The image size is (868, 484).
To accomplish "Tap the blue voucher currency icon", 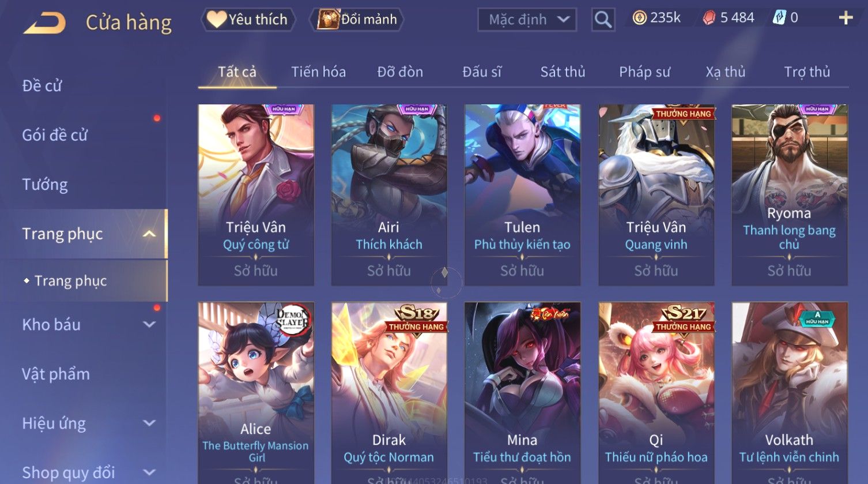I will coord(779,18).
